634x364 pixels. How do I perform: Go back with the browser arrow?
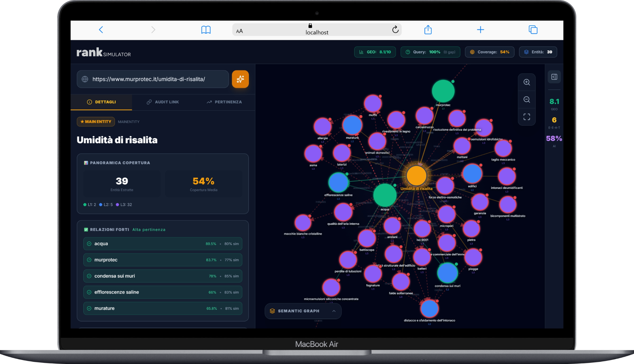[x=101, y=30]
